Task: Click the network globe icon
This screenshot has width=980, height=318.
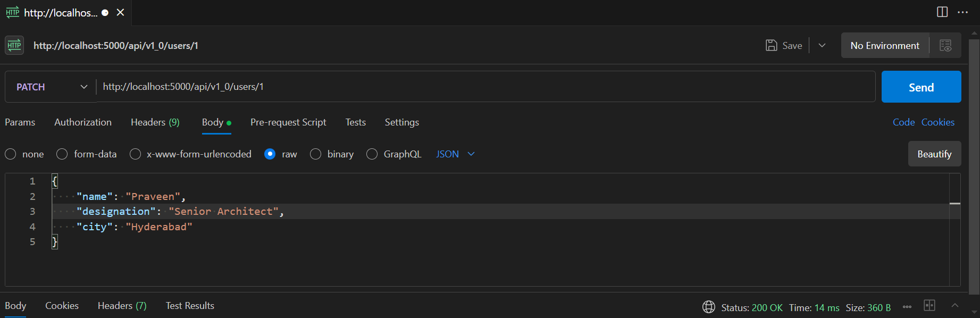Action: (x=709, y=307)
